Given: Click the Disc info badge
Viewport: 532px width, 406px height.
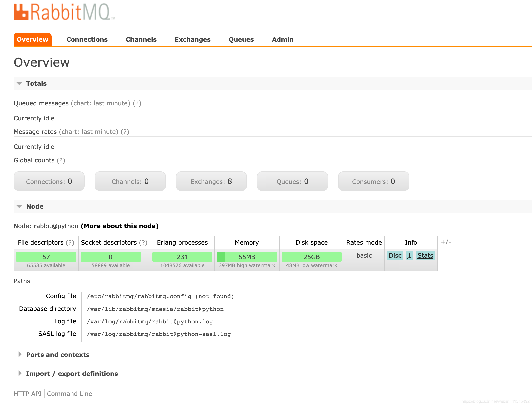Looking at the screenshot, I should click(x=395, y=256).
